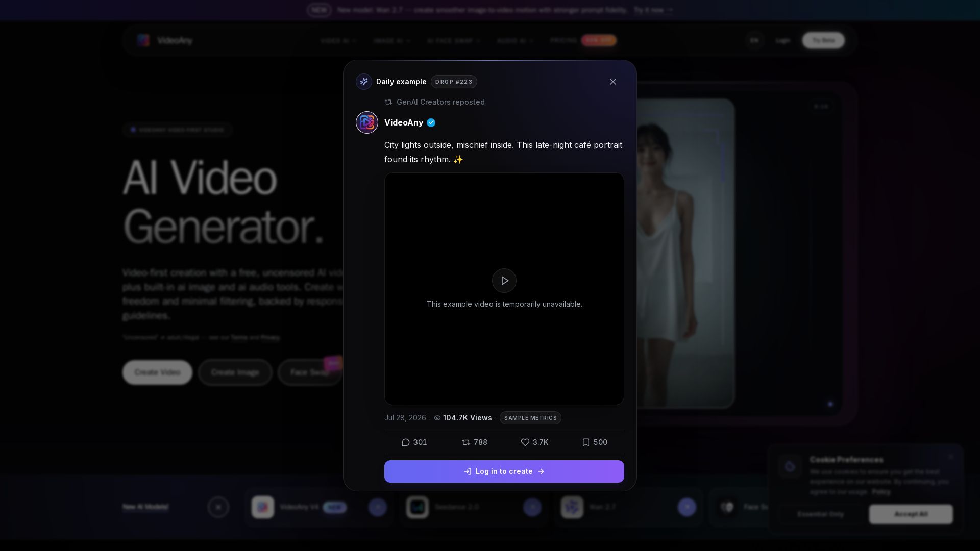The height and width of the screenshot is (551, 980).
Task: Close the Cookie Preferences popup
Action: coord(951,457)
